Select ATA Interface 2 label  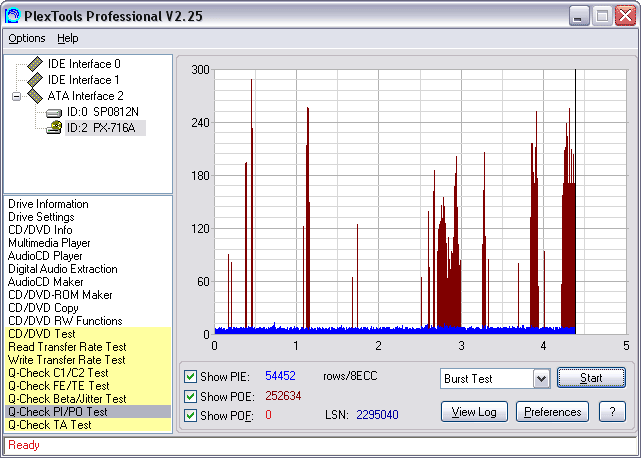tap(85, 96)
